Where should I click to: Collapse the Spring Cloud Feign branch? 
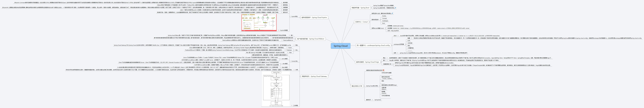click(x=381, y=62)
